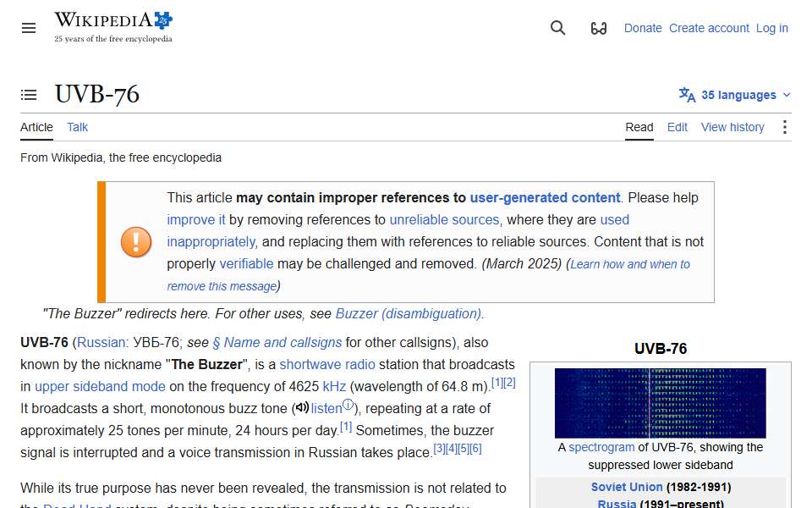Click the Russian language link

[x=101, y=343]
